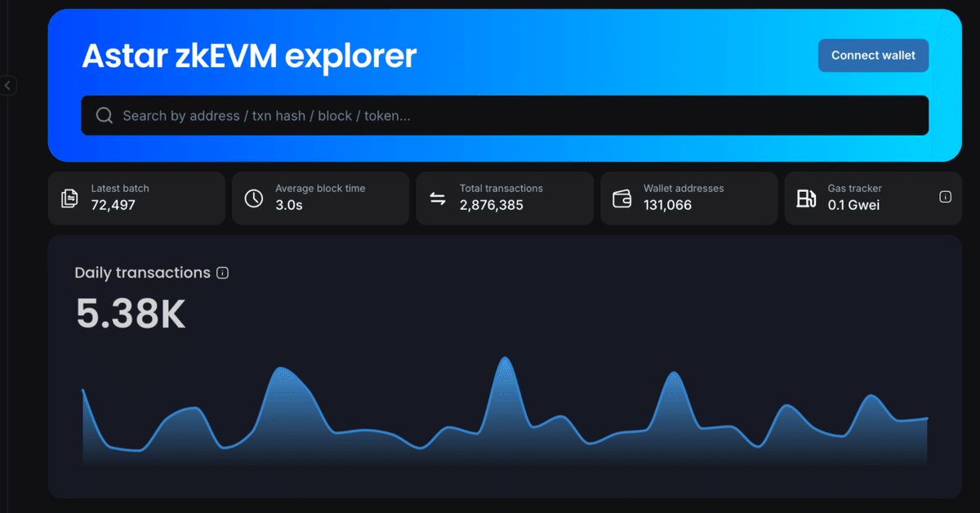Click the Gas tracker pump icon
The width and height of the screenshot is (980, 513).
(x=806, y=198)
